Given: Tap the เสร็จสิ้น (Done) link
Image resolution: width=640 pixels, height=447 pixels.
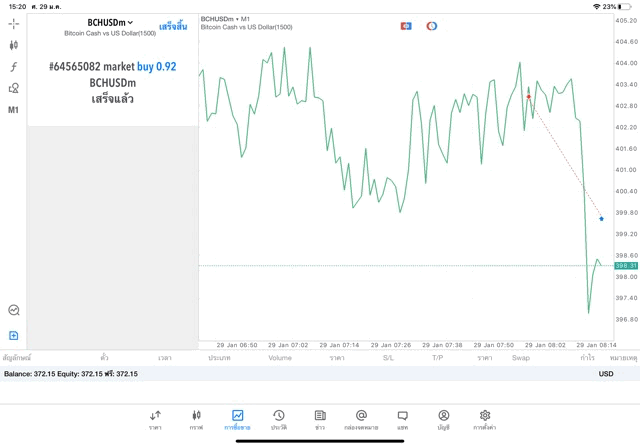Looking at the screenshot, I should [173, 27].
